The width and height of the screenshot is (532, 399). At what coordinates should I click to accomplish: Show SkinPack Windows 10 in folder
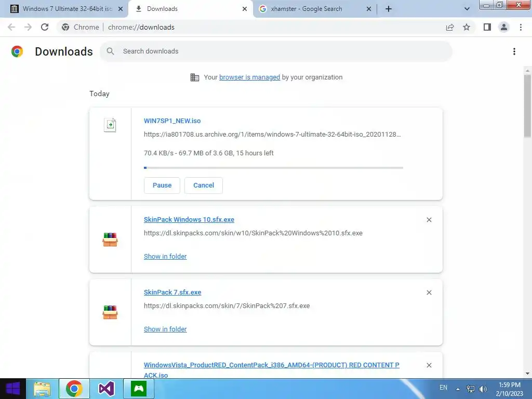(x=165, y=257)
